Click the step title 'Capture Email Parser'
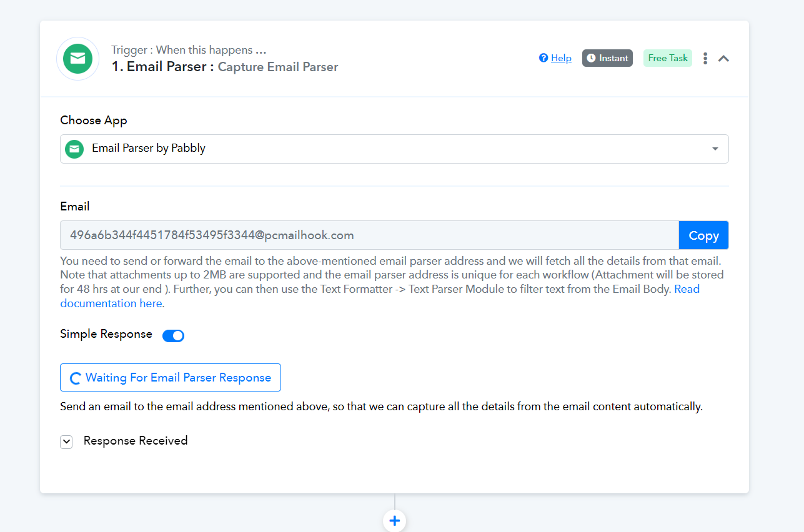The height and width of the screenshot is (532, 804). pyautogui.click(x=278, y=67)
